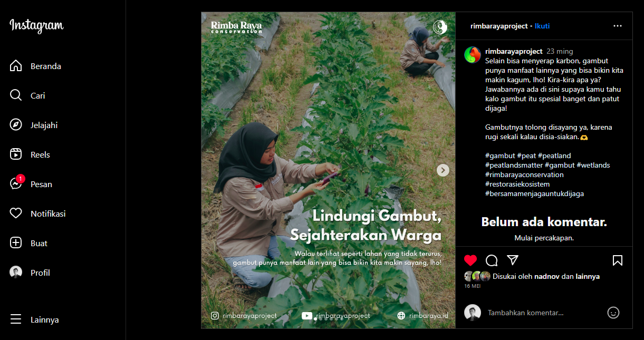
Task: Open the three-dot post options menu
Action: pyautogui.click(x=618, y=26)
